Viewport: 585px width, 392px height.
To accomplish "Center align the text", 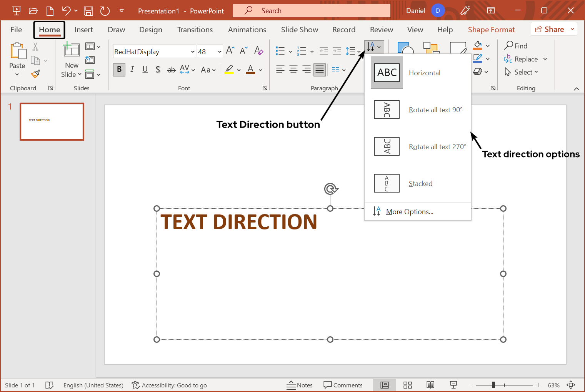I will [293, 70].
